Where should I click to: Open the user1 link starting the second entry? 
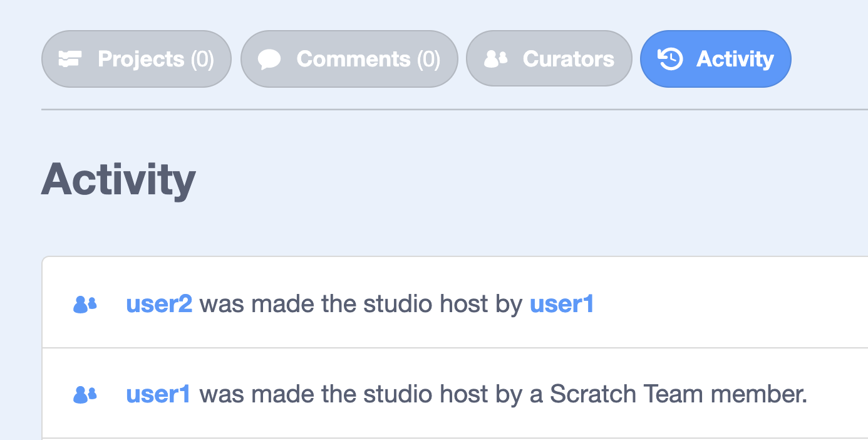pos(158,394)
